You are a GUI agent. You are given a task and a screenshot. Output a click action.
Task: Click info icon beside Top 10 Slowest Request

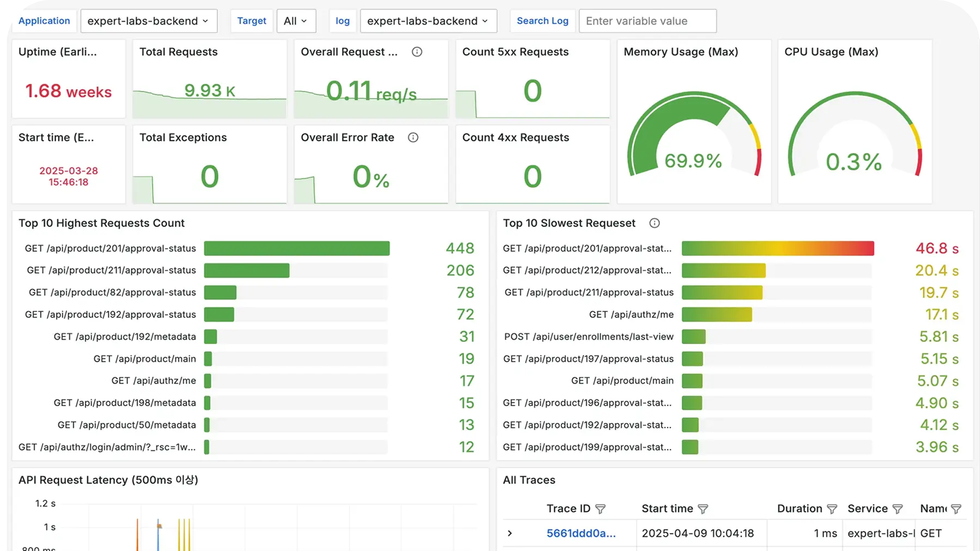point(654,223)
